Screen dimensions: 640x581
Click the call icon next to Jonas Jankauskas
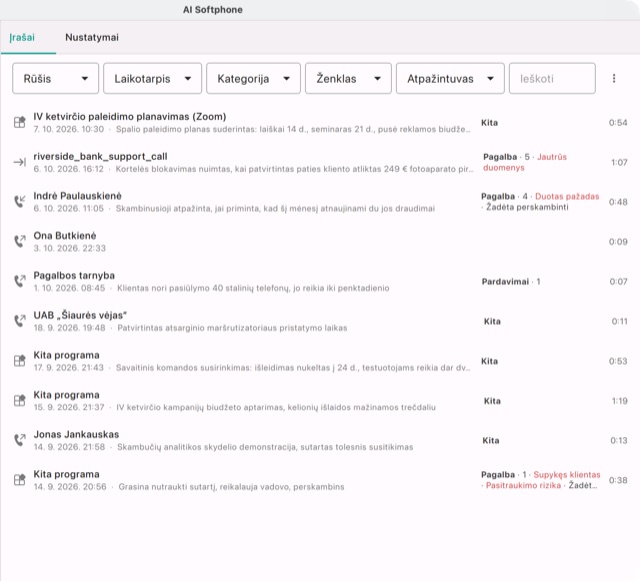tap(20, 440)
